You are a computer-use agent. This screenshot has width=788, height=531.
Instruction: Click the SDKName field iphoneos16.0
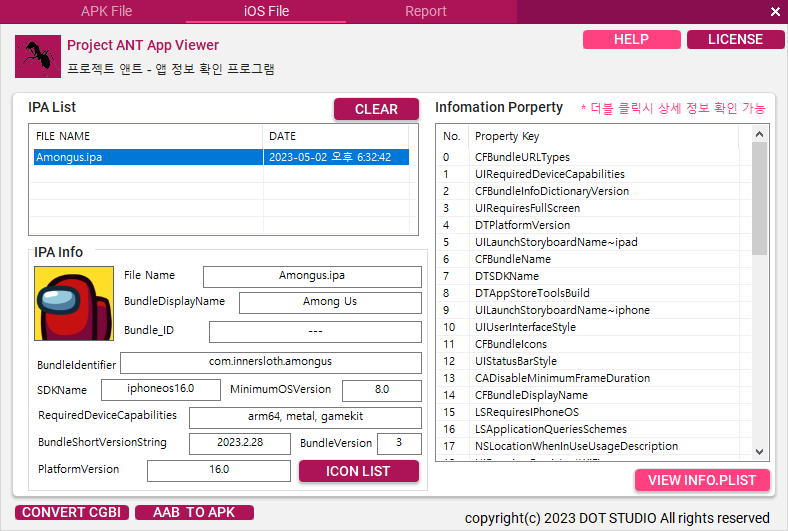[x=161, y=389]
